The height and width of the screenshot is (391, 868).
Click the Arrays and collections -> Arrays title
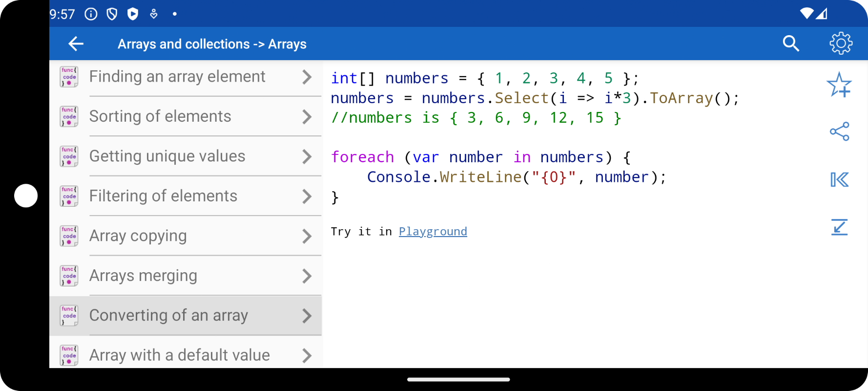coord(212,44)
